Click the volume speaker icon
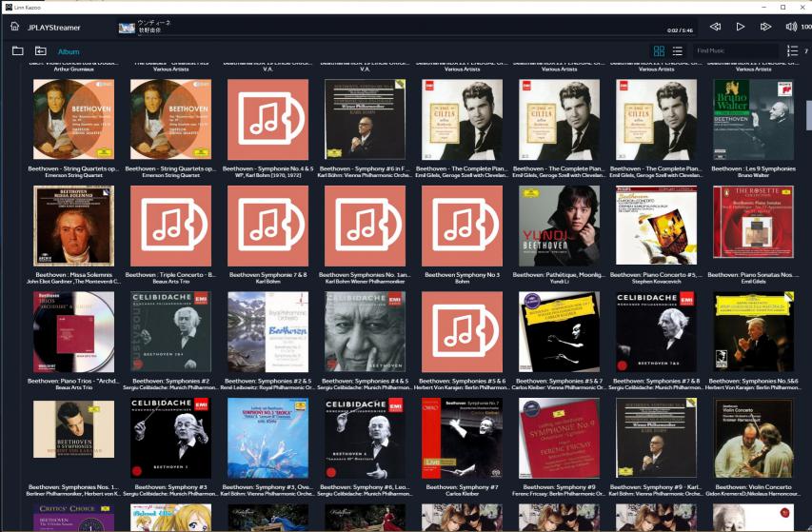This screenshot has height=532, width=812. (x=791, y=27)
